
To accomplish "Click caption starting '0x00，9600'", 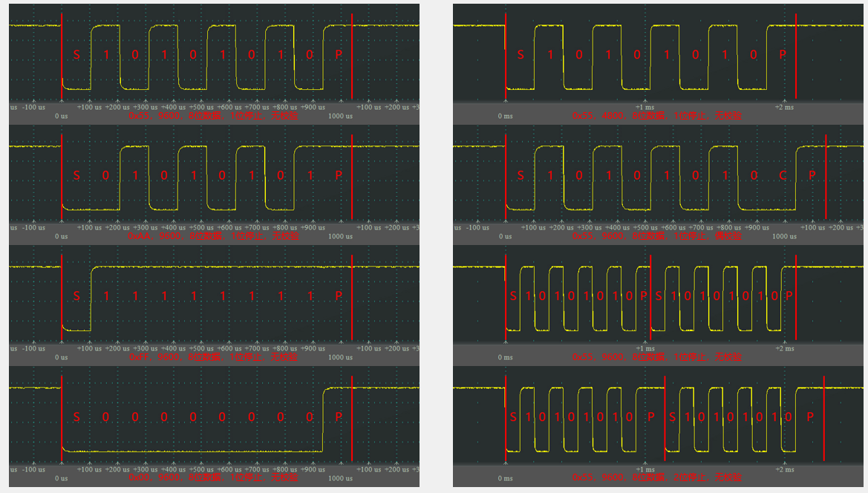I will (214, 477).
